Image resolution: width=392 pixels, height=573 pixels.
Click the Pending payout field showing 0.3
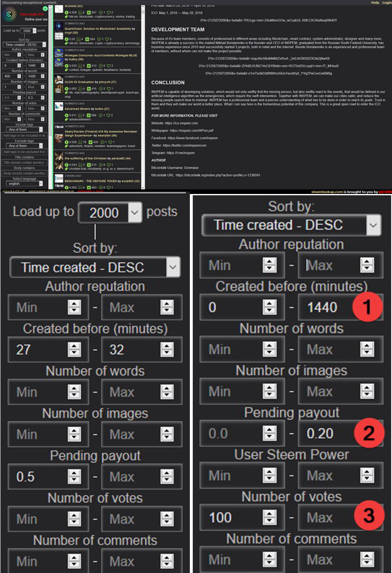coord(36,98)
